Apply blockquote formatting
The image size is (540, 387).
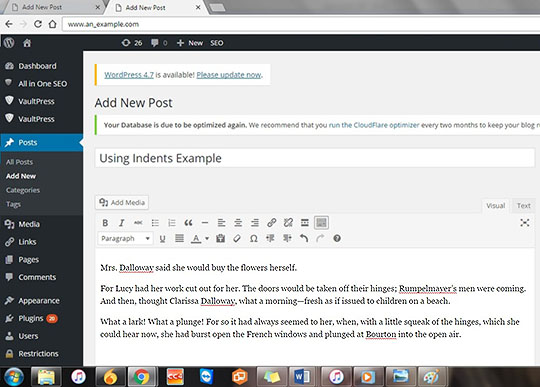[188, 223]
